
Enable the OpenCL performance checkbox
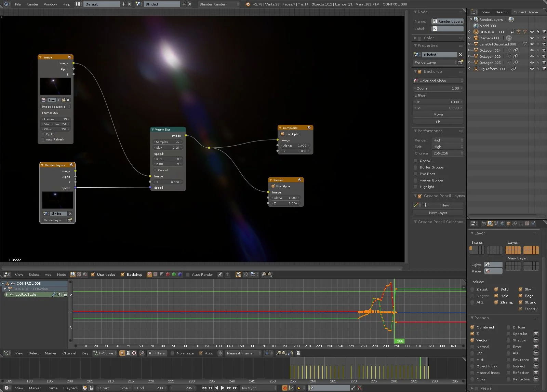[x=416, y=161]
